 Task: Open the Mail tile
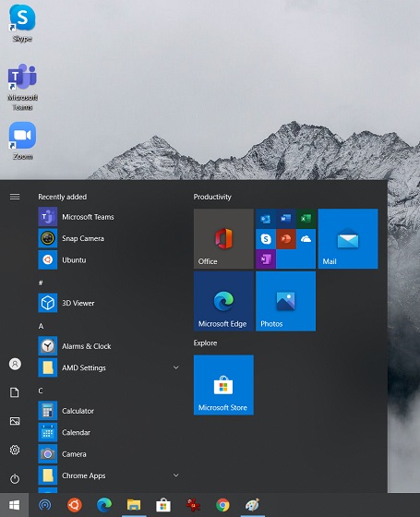point(348,238)
